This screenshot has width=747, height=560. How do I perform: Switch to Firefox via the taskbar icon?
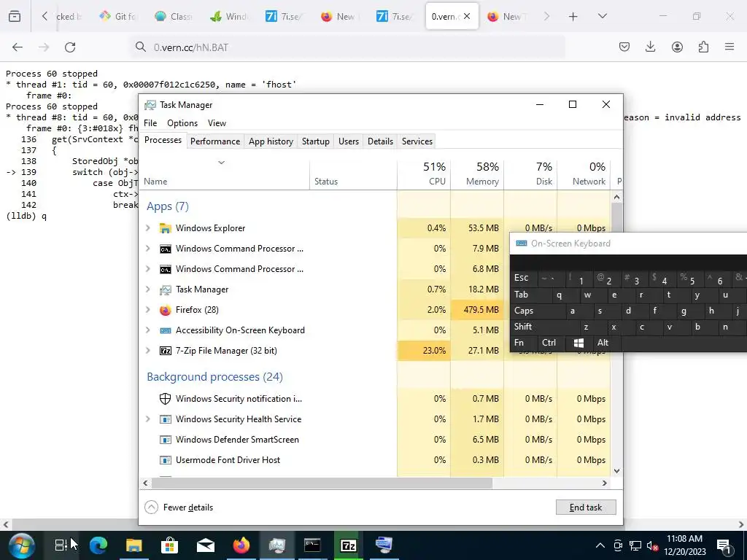coord(241,545)
